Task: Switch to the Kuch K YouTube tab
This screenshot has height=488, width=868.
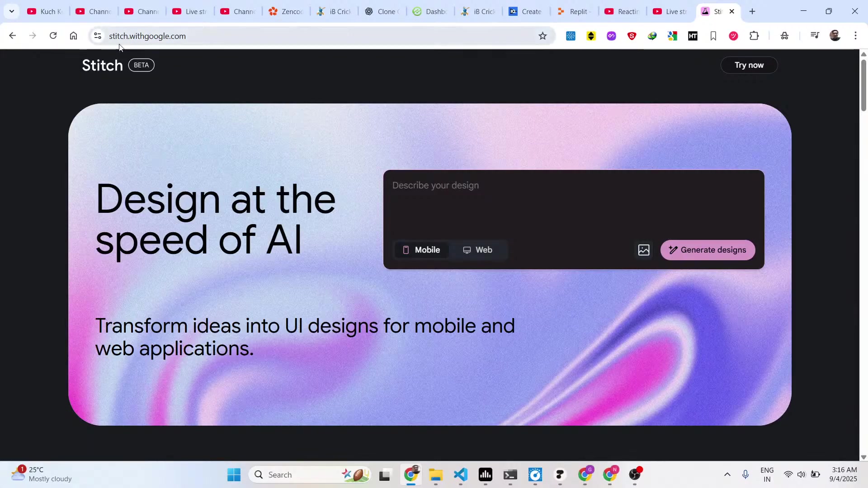Action: pos(45,11)
